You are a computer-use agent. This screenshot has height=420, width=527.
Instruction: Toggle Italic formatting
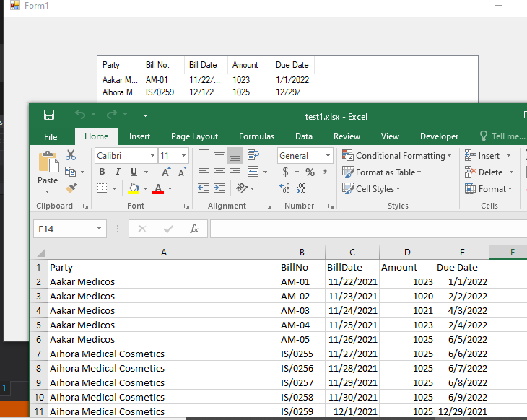point(118,172)
